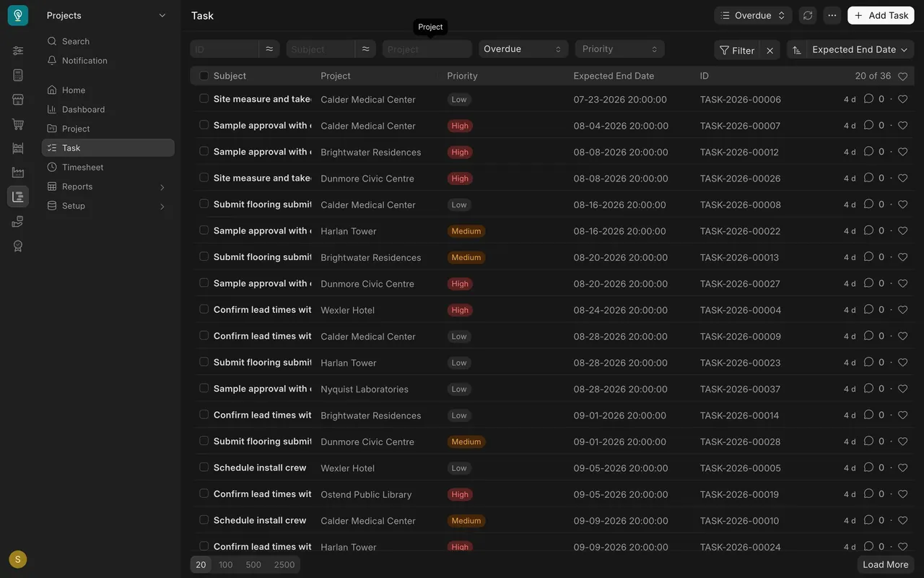
Task: Set page size to 100
Action: pos(226,564)
